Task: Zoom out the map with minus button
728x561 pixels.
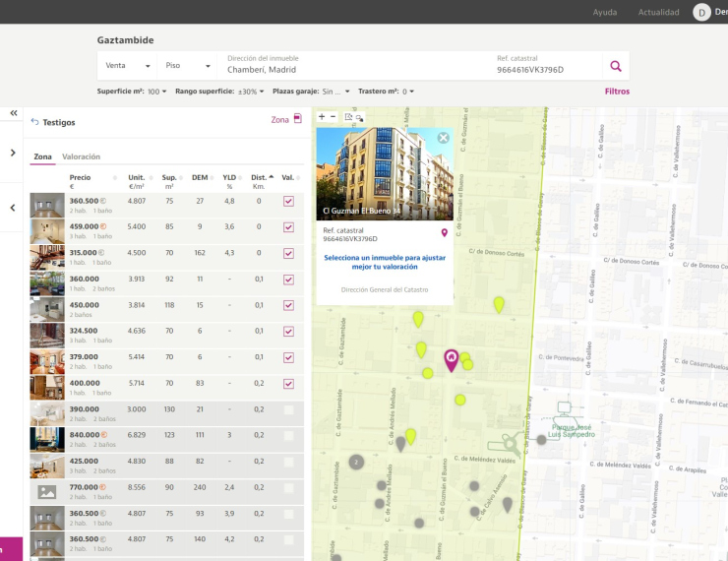Action: coord(333,116)
